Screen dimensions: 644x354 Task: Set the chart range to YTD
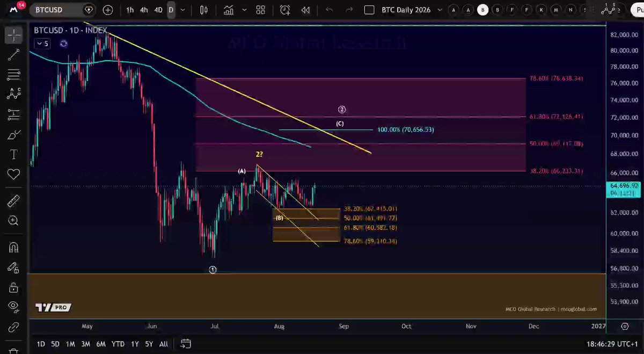coord(118,344)
